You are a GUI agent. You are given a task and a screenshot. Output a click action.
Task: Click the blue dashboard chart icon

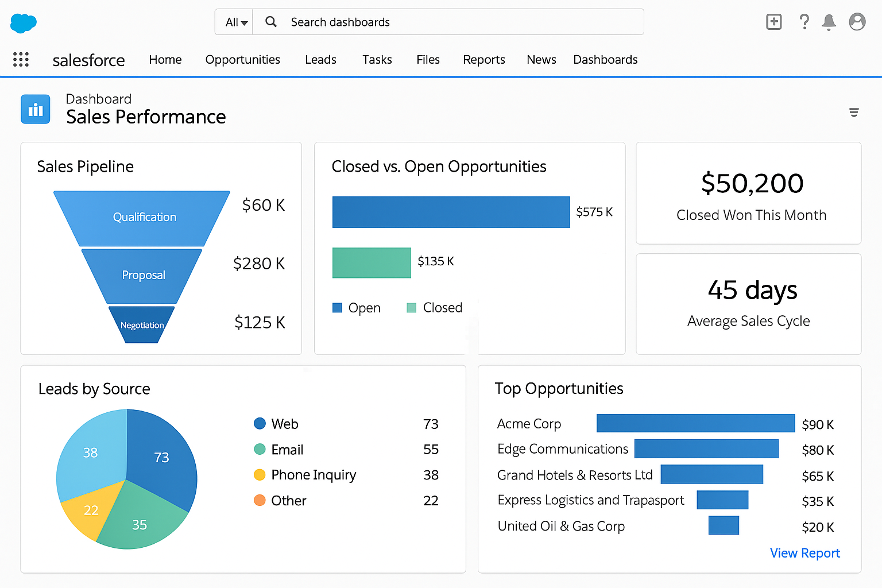click(x=36, y=109)
